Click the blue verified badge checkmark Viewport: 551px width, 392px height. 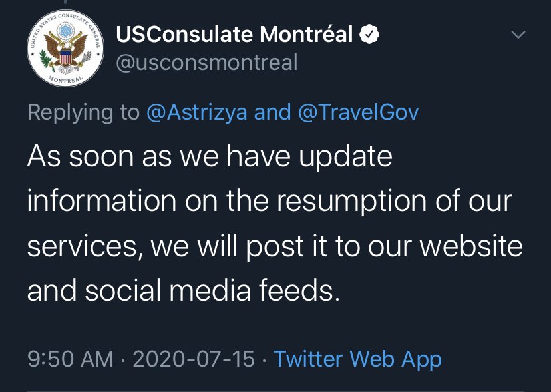click(x=369, y=34)
